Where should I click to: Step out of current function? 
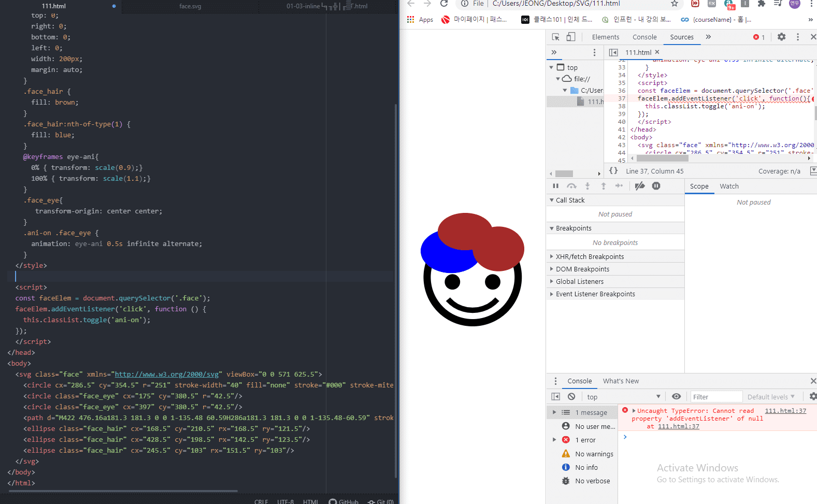point(604,186)
